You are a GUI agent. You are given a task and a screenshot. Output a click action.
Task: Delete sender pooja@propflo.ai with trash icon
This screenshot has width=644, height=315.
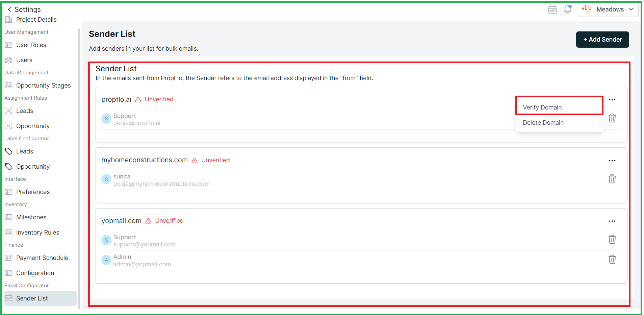[x=612, y=118]
